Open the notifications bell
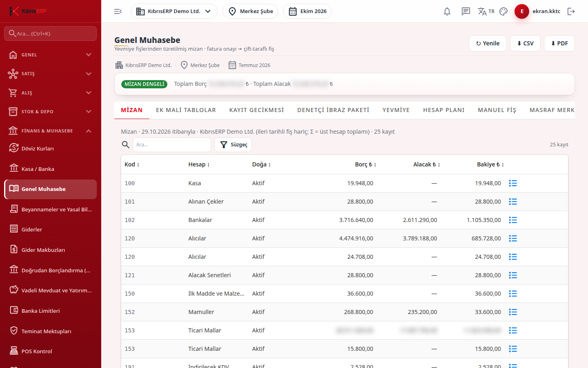 pyautogui.click(x=447, y=11)
